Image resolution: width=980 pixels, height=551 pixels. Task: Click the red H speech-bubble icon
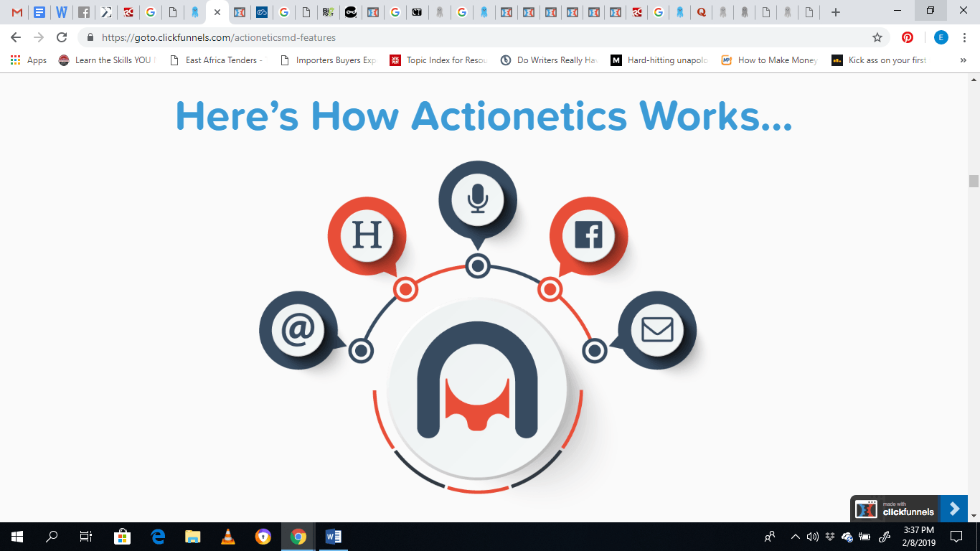(x=367, y=236)
